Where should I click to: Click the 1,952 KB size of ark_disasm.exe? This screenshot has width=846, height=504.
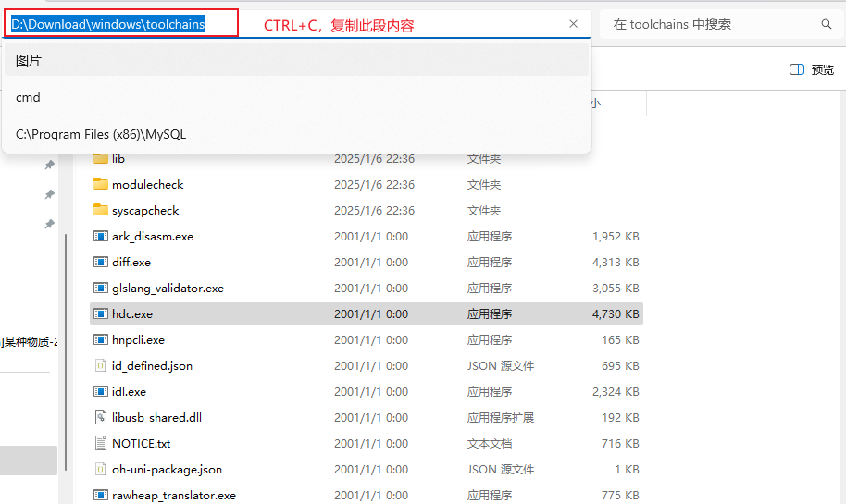pos(616,236)
